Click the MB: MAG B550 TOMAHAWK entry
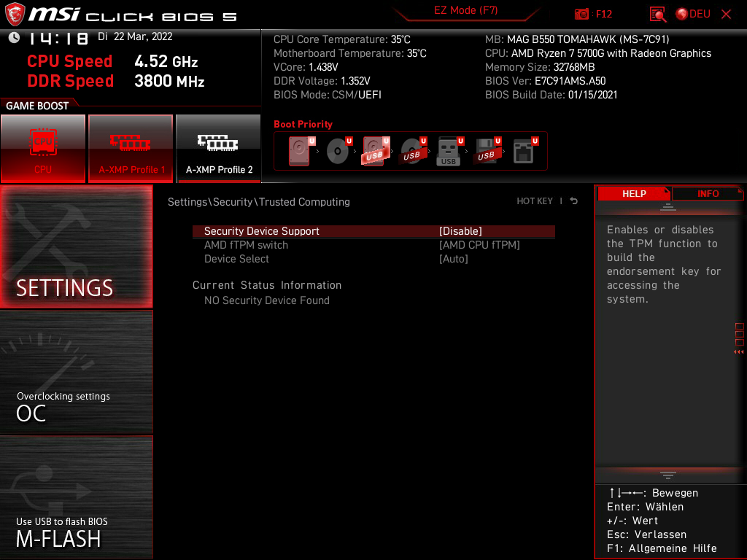Image resolution: width=747 pixels, height=560 pixels. tap(577, 39)
